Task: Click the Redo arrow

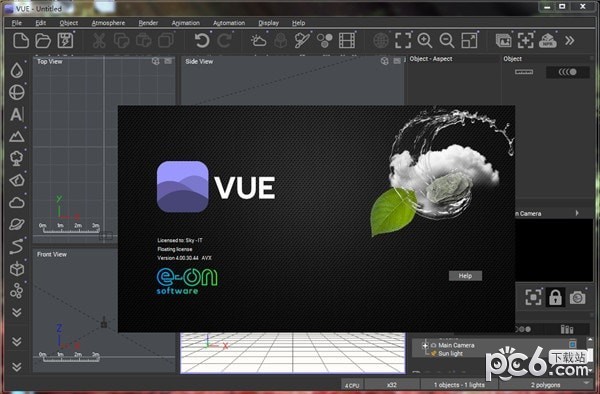Action: (224, 41)
